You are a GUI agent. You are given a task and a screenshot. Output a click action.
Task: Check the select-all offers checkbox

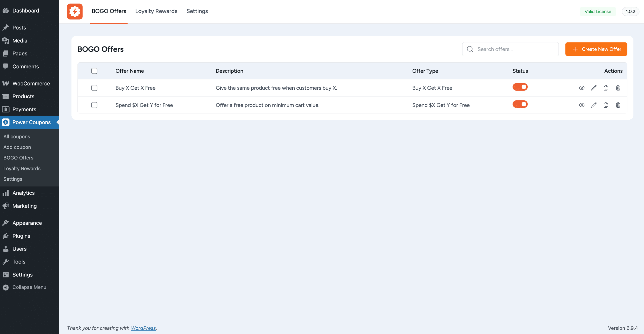(x=94, y=71)
